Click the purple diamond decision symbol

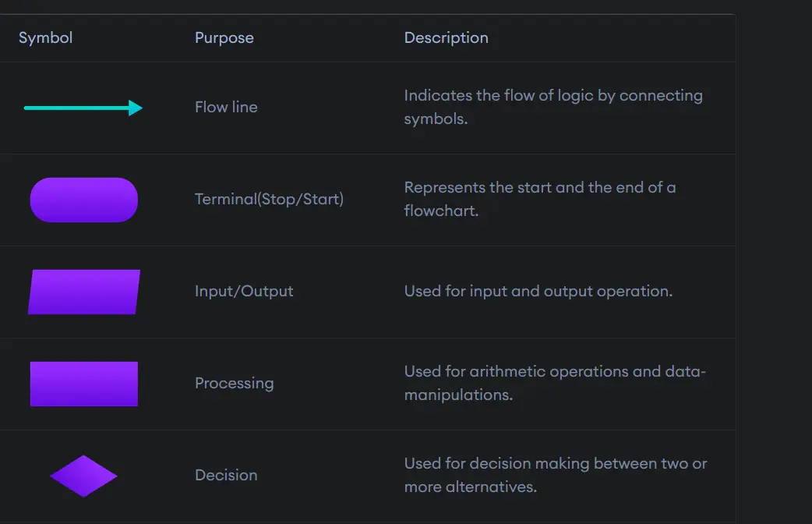pos(83,476)
